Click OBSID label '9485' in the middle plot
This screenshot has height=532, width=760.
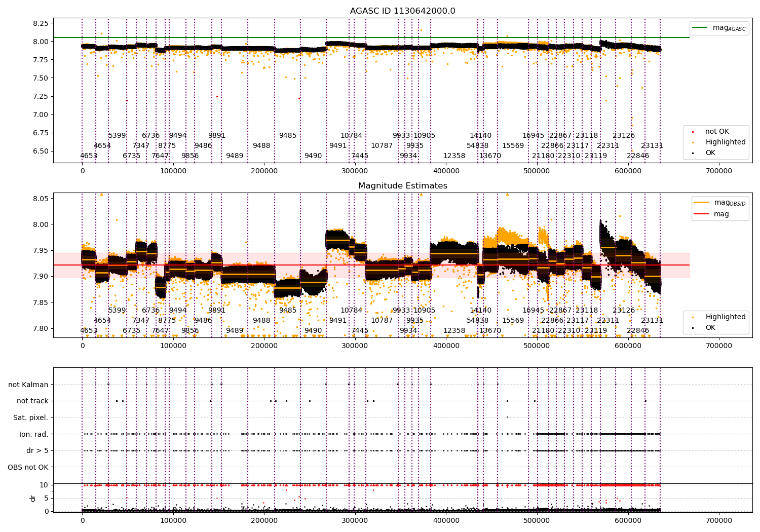click(x=288, y=311)
